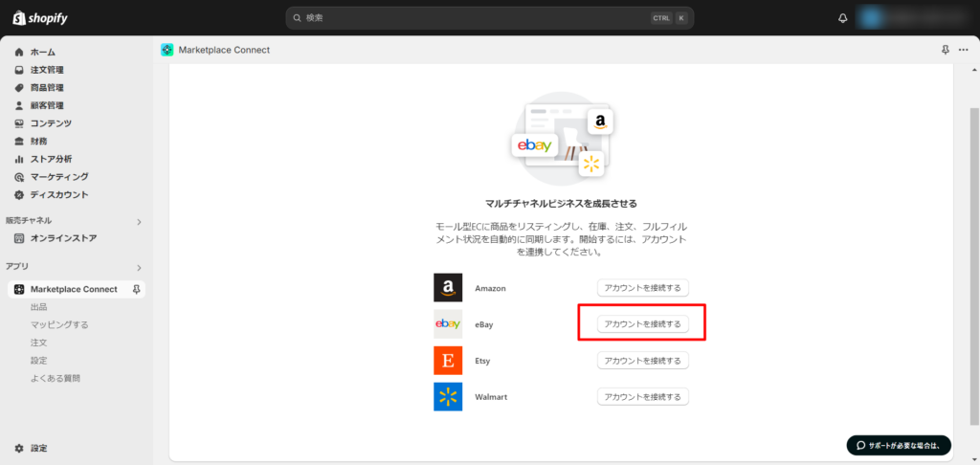The width and height of the screenshot is (980, 465).
Task: Click the search magnifier icon
Action: tap(298, 18)
